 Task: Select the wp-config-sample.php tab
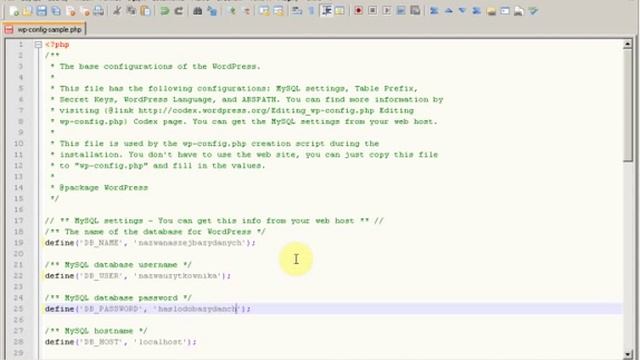[x=44, y=29]
